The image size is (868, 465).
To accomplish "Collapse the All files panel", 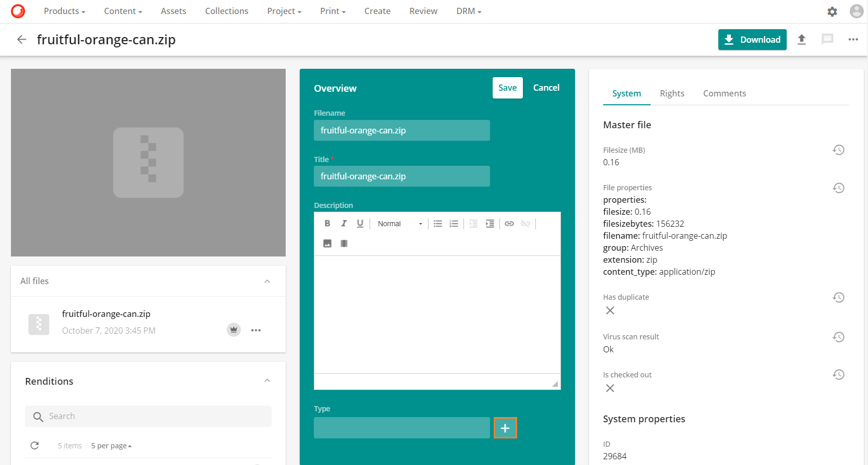I will pyautogui.click(x=267, y=282).
